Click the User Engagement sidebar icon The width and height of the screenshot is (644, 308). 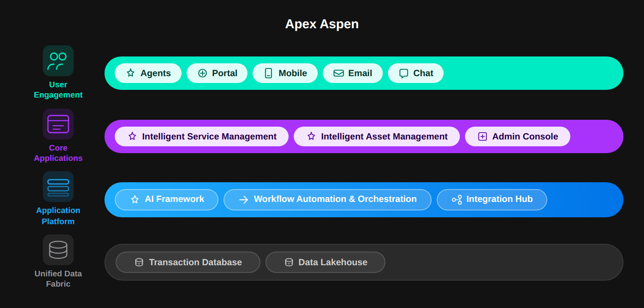[58, 60]
